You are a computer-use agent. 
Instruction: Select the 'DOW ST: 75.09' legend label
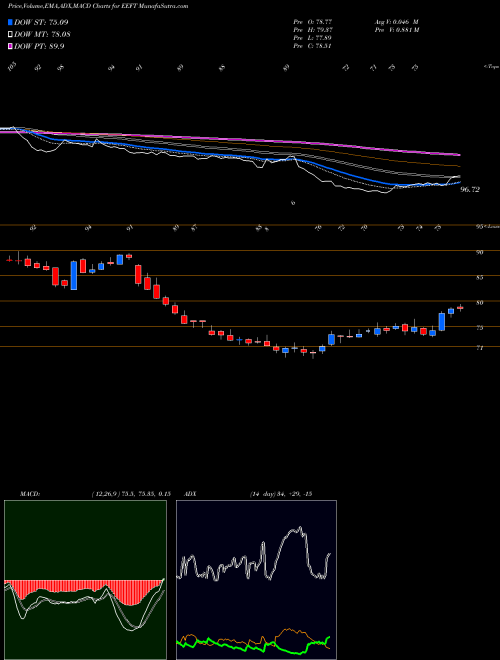pos(41,22)
